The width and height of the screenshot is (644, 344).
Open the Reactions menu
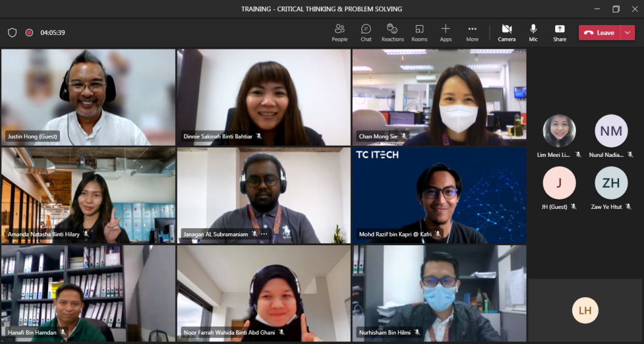(x=393, y=33)
